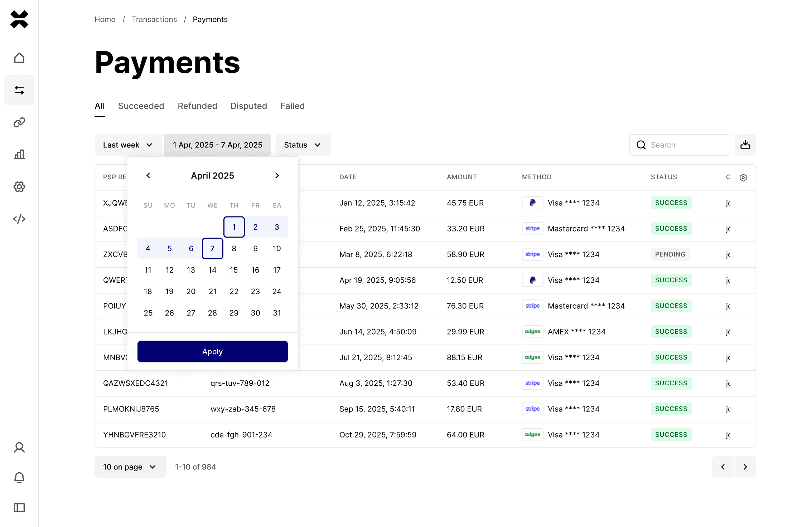Open the notifications bell icon
Viewport: 812px width, 527px height.
point(19,478)
